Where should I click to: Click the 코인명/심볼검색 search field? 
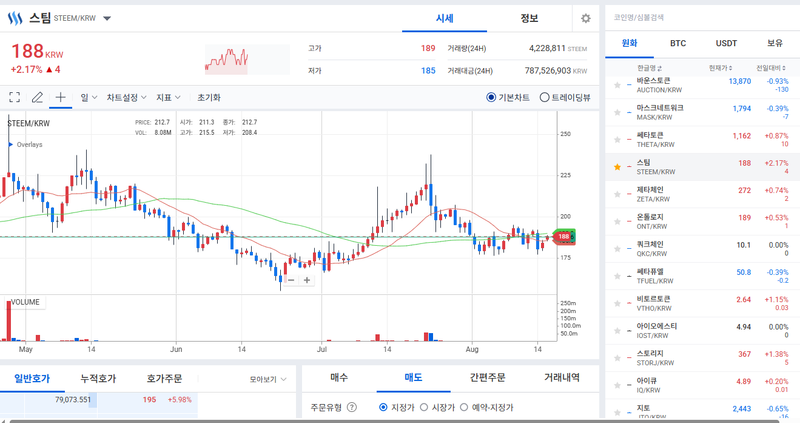(x=702, y=17)
